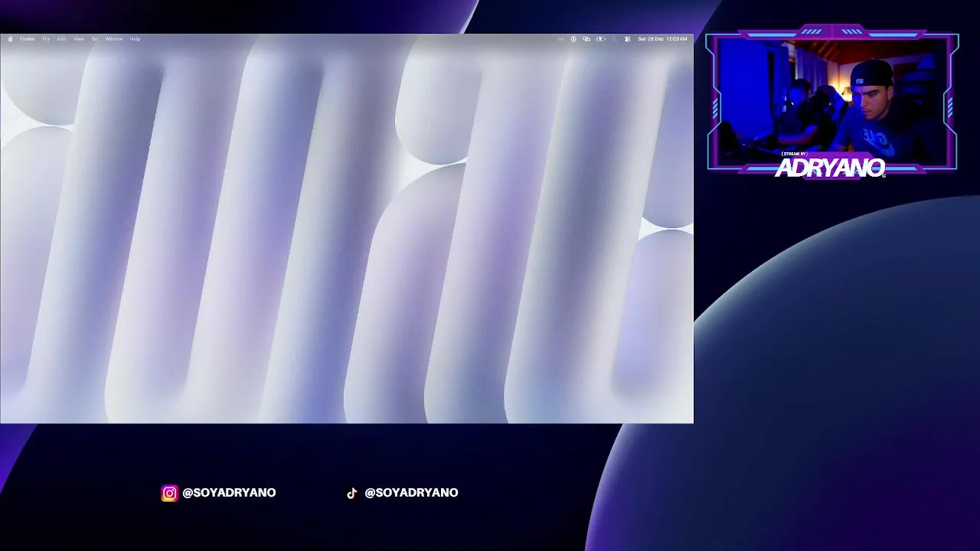Image resolution: width=980 pixels, height=551 pixels.
Task: Click the play-circle menu bar icon
Action: (x=573, y=39)
